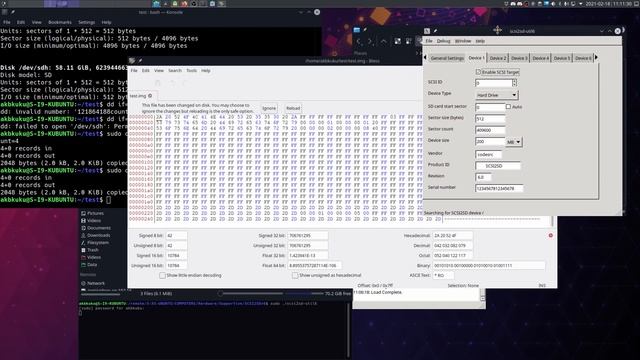Open Edit menu in Bless
Image resolution: width=640 pixels, height=360 pixels.
(146, 71)
